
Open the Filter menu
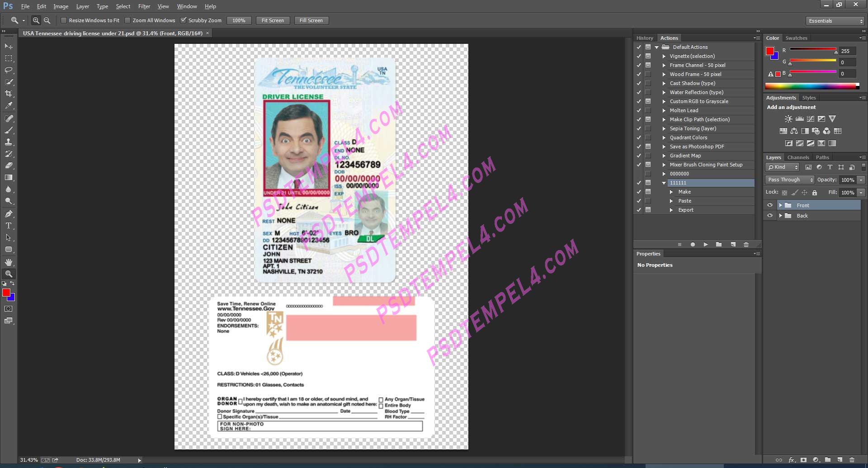144,6
